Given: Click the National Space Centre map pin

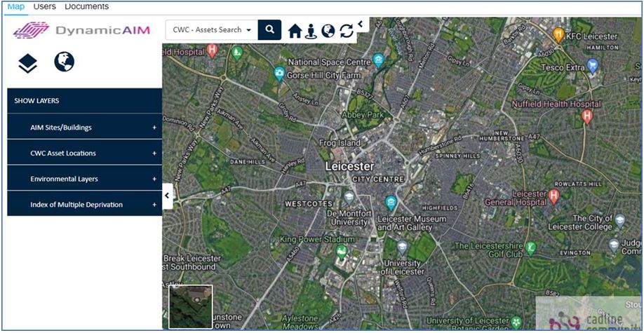Looking at the screenshot, I should [378, 60].
